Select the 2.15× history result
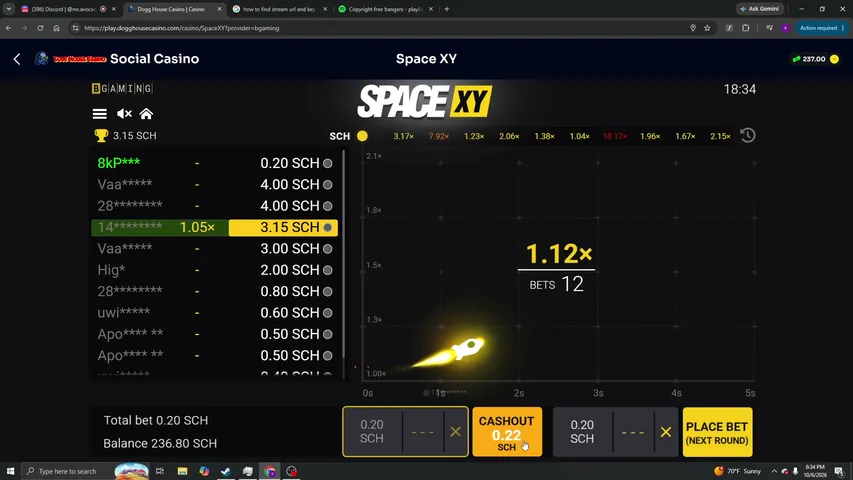The height and width of the screenshot is (480, 853). click(720, 136)
